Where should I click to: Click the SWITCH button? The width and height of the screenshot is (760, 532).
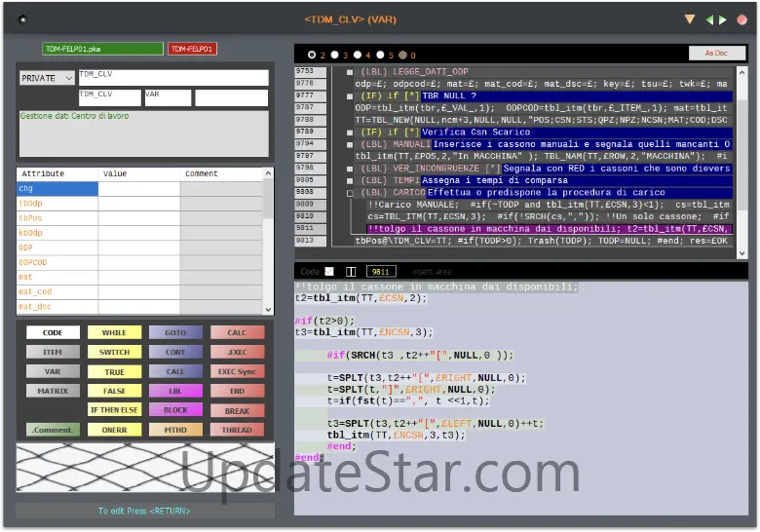(x=114, y=352)
